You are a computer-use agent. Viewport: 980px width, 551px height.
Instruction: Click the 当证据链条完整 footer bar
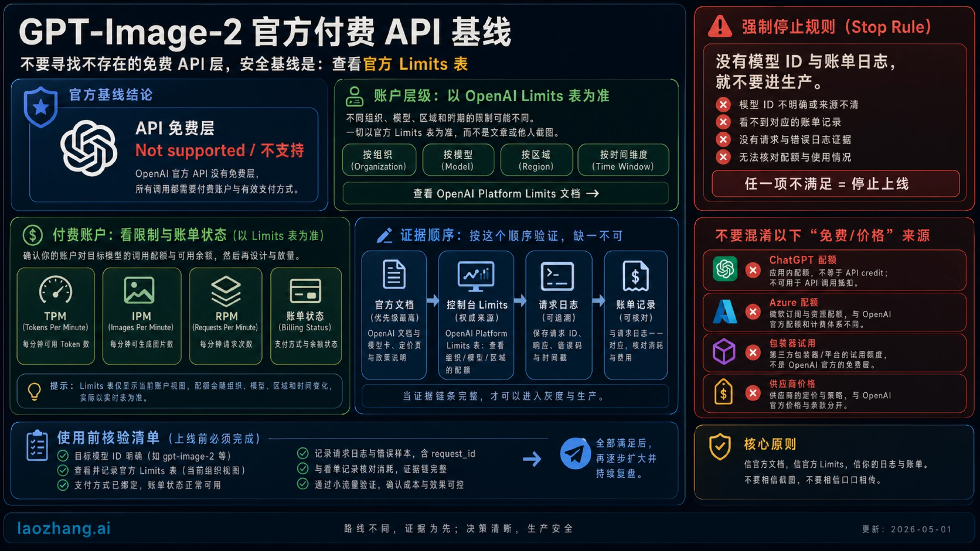point(515,396)
